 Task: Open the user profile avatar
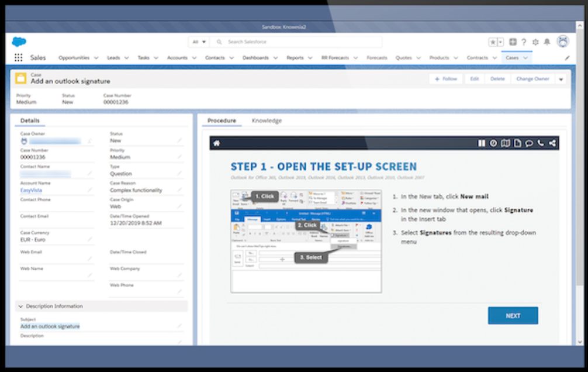coord(563,42)
